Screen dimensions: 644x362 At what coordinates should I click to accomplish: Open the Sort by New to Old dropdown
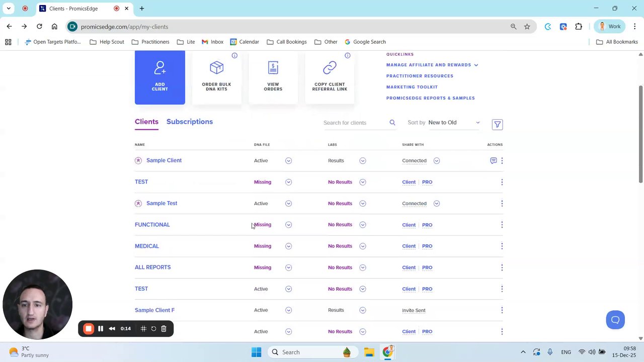[x=454, y=122]
